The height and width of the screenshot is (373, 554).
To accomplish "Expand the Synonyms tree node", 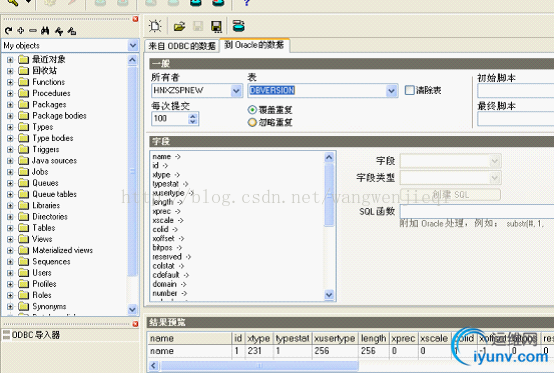I will pyautogui.click(x=10, y=306).
